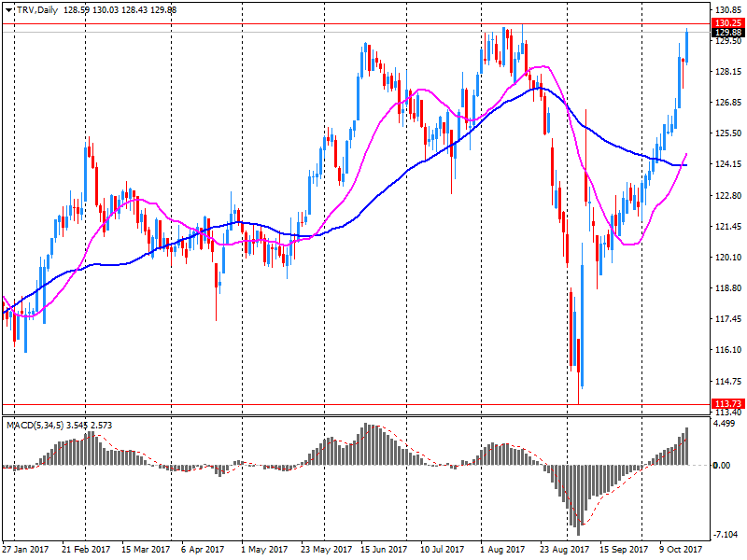Click the 9 Oct 2017 date label
Screen dimensions: 747x560
click(x=681, y=549)
